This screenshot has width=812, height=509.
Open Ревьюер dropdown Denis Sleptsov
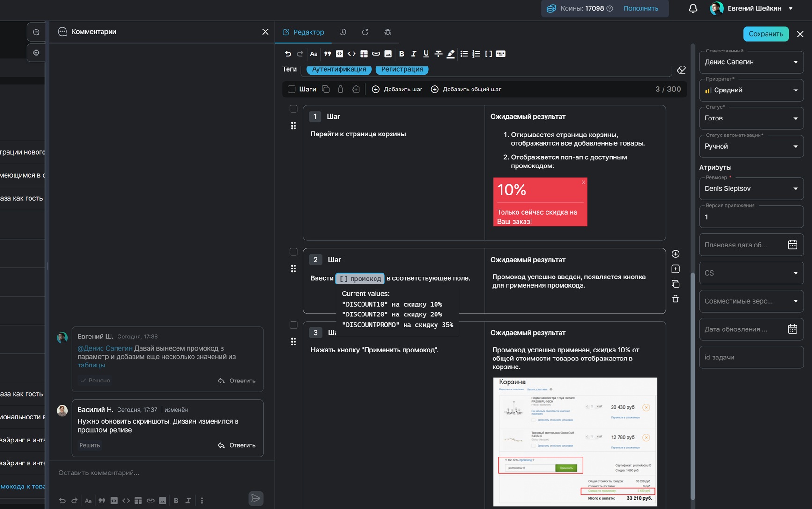[751, 188]
